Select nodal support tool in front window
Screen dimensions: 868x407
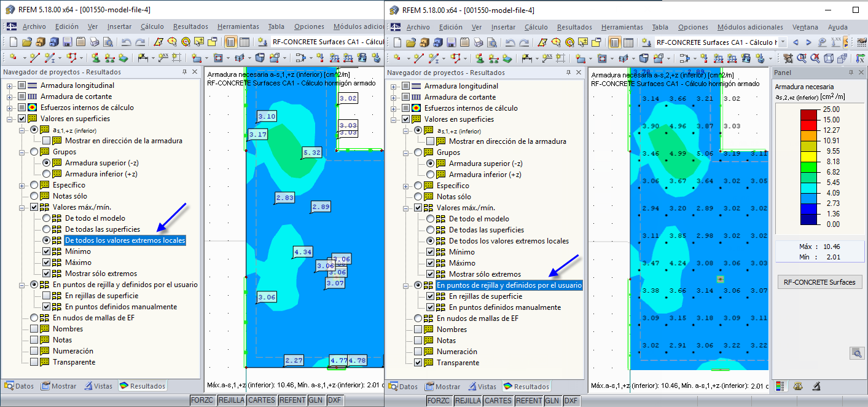click(x=480, y=58)
